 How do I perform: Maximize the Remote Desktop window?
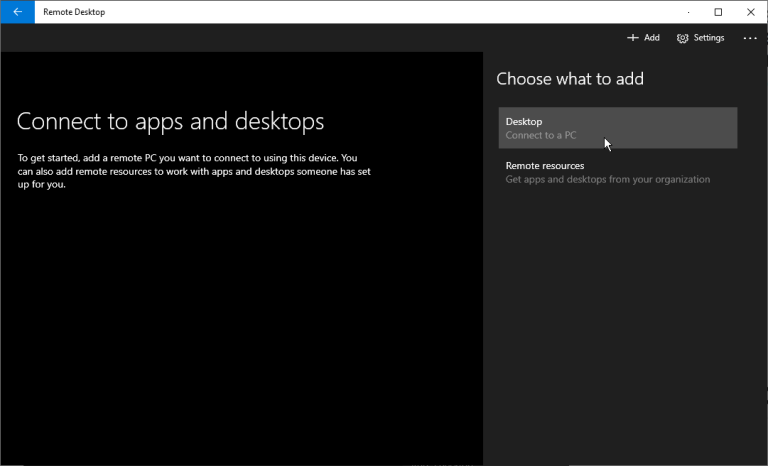click(x=718, y=12)
